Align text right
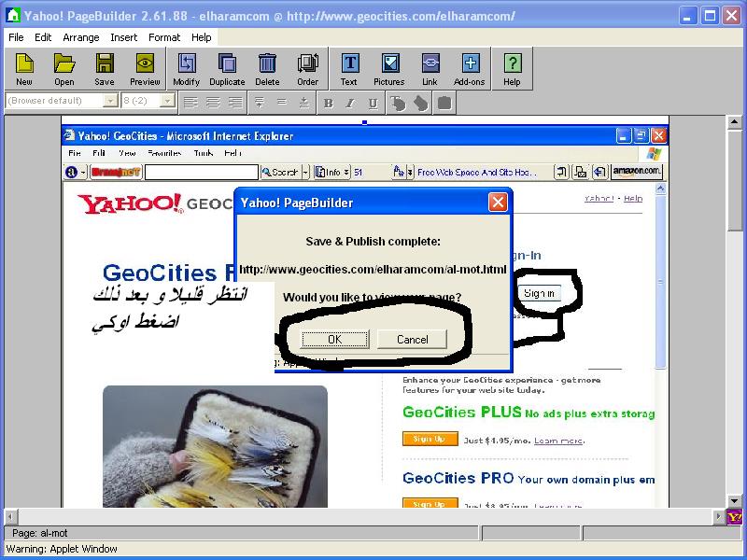747x560 pixels. [235, 103]
